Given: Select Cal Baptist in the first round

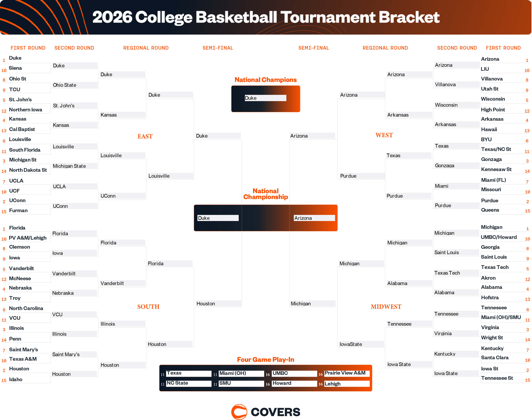Looking at the screenshot, I should pyautogui.click(x=22, y=129).
